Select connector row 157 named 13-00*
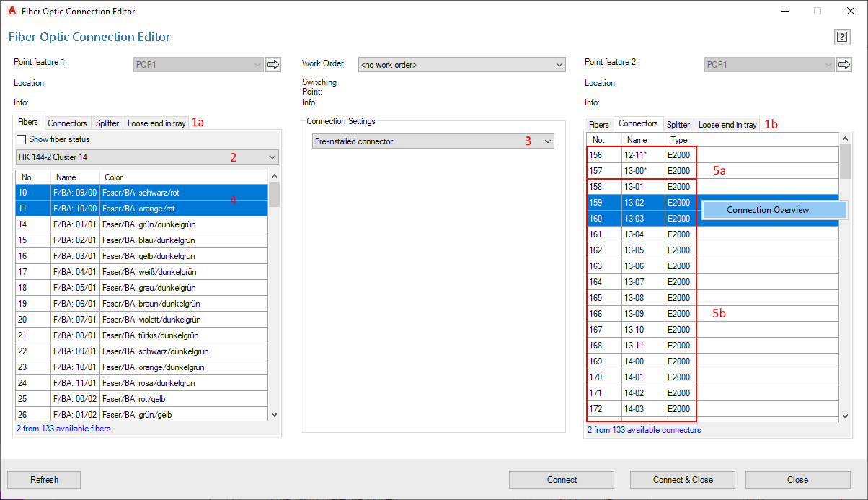The image size is (868, 500). pos(713,170)
